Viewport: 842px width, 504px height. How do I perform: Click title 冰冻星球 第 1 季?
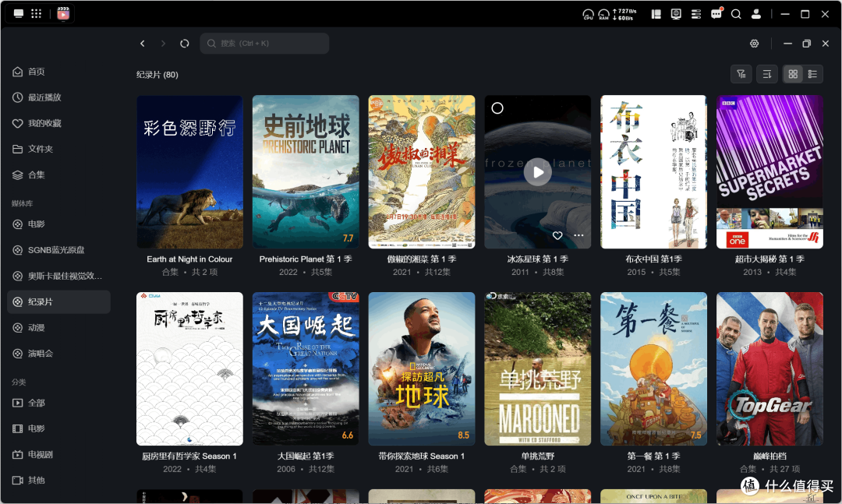click(537, 259)
